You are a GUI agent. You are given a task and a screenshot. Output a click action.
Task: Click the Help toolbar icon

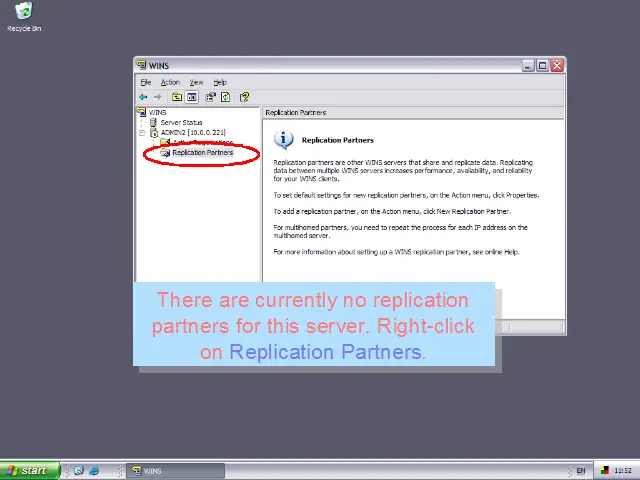(244, 97)
